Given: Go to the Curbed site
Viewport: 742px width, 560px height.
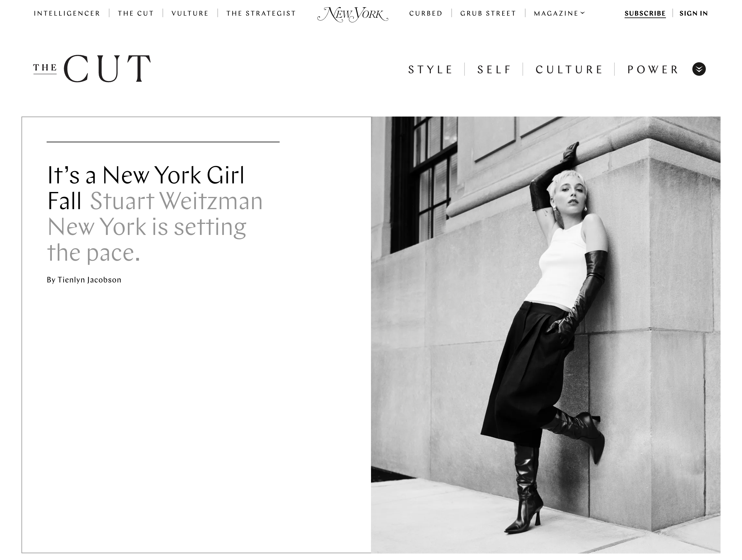Looking at the screenshot, I should pos(426,13).
